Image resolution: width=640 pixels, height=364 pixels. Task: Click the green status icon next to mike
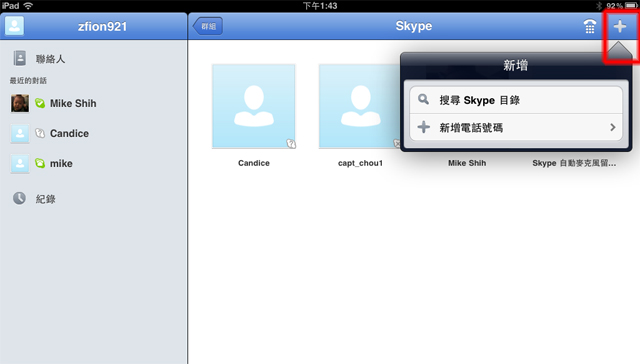[40, 163]
